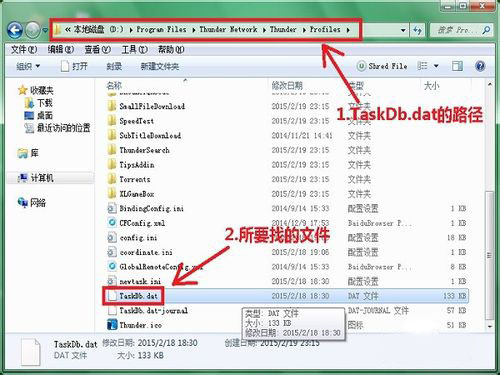Click the change view icon
The height and width of the screenshot is (375, 500).
click(x=422, y=66)
